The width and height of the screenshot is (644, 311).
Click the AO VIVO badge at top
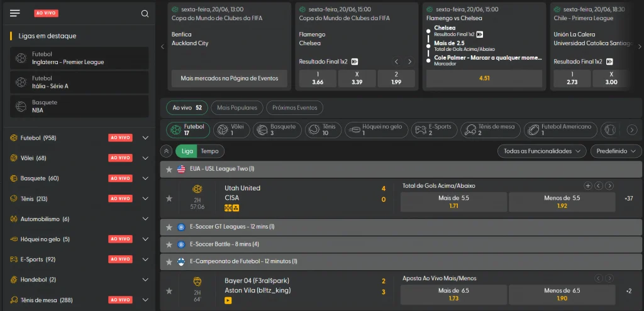click(46, 13)
